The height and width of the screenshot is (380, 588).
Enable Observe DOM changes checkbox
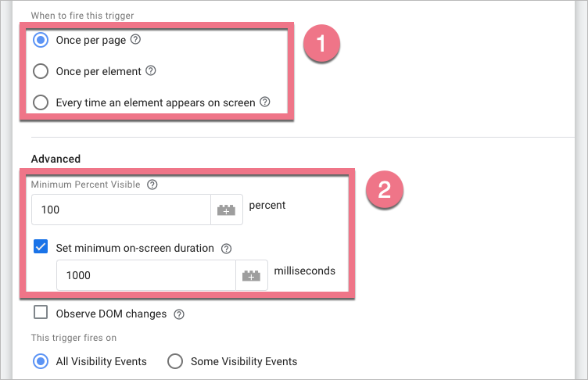41,314
